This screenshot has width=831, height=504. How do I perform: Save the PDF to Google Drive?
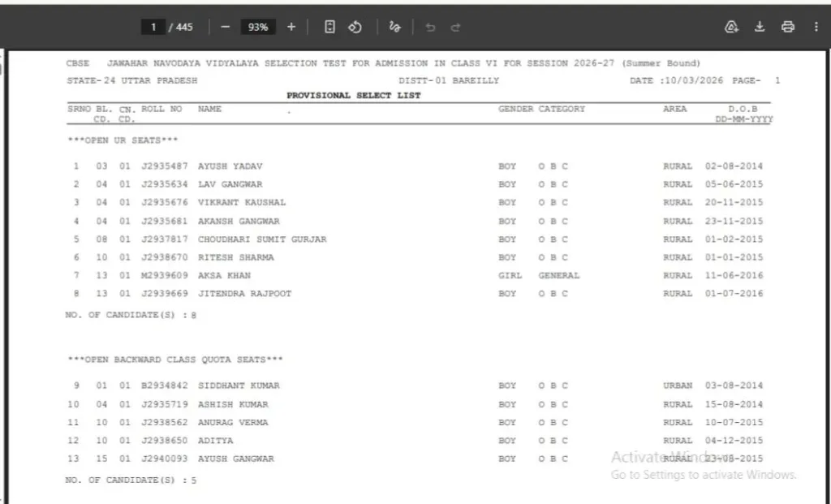click(731, 27)
